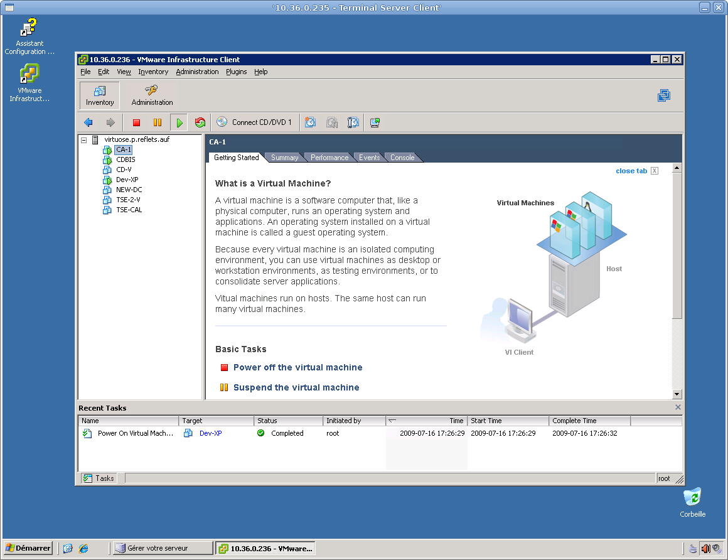Viewport: 728px width, 560px height.
Task: Open the Plugins menu
Action: click(237, 72)
